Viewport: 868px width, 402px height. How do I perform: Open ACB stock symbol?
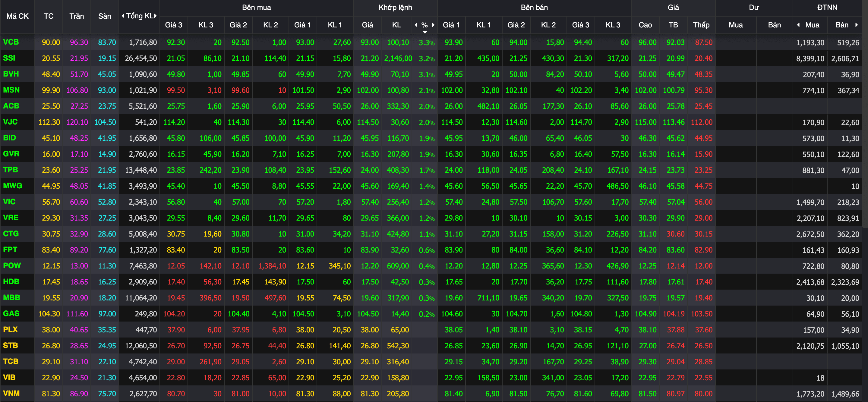click(x=11, y=106)
